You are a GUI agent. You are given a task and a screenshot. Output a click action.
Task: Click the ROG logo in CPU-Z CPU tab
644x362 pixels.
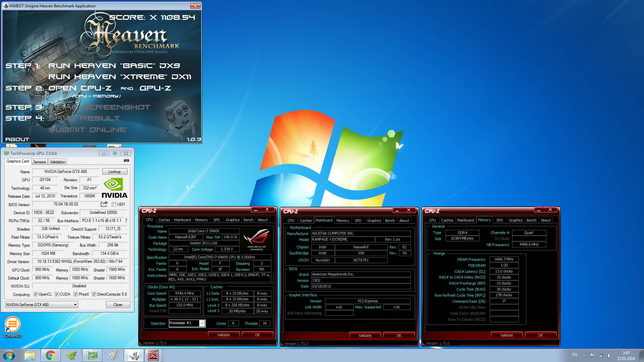coord(257,239)
